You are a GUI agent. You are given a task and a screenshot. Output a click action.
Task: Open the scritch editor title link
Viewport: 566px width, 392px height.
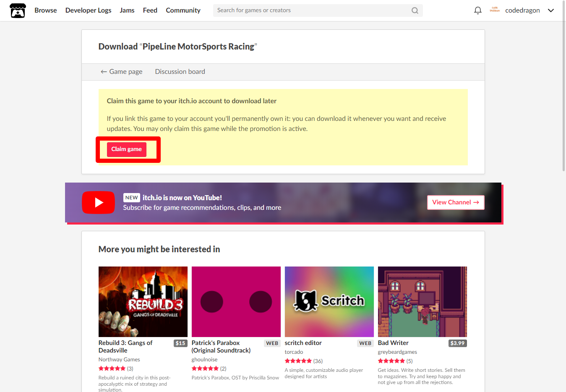coord(303,343)
